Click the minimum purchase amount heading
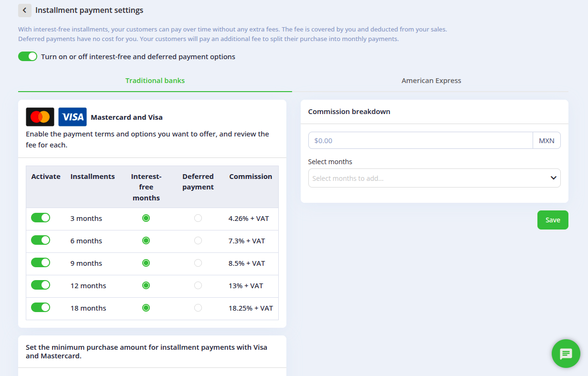This screenshot has height=376, width=588. [x=147, y=351]
